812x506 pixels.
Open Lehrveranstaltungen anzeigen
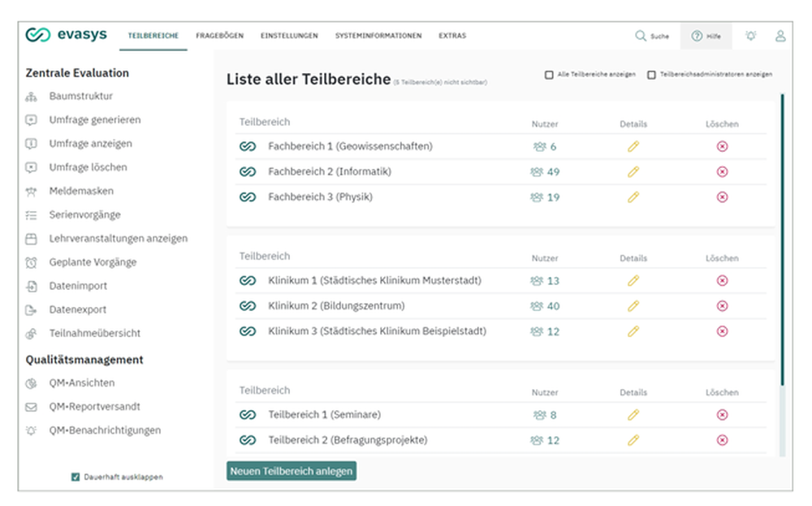[x=118, y=239]
